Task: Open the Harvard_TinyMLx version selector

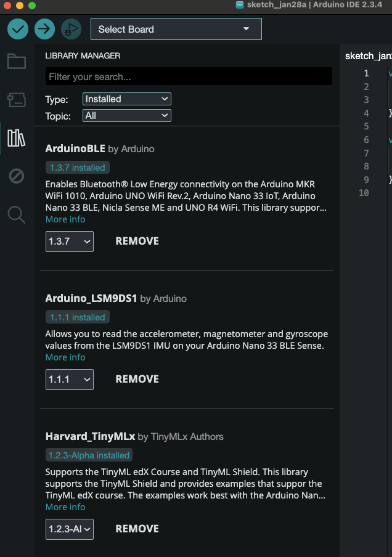Action: pyautogui.click(x=69, y=529)
